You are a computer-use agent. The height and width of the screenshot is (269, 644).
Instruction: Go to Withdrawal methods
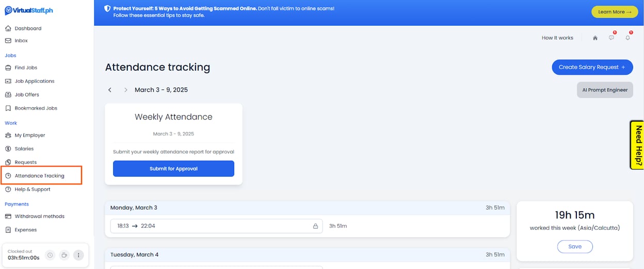pyautogui.click(x=39, y=216)
